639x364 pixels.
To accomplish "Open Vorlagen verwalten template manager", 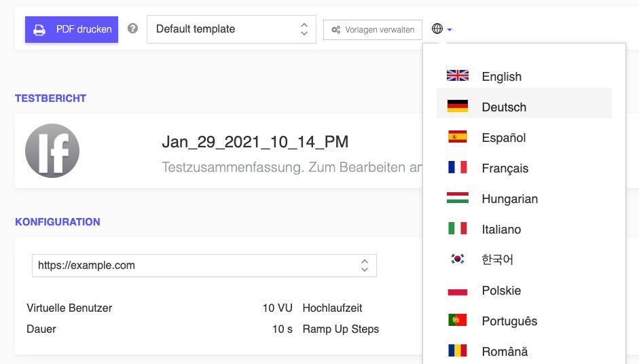I will [x=373, y=30].
